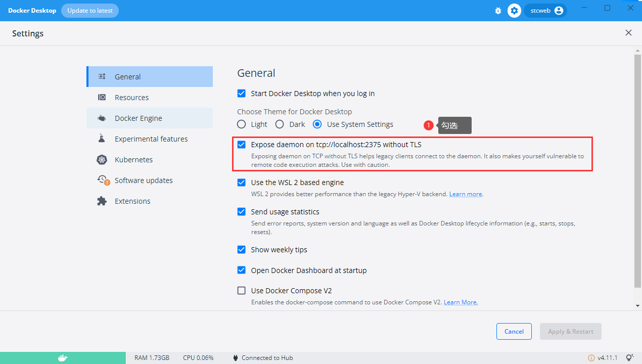642x364 pixels.
Task: Click the Connected to Hub plug icon
Action: coord(236,358)
